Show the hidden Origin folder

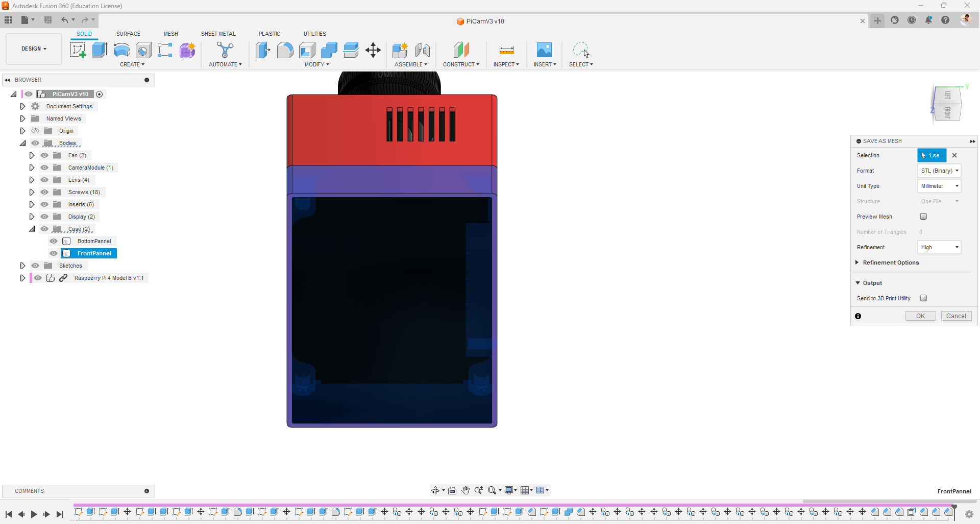tap(35, 131)
